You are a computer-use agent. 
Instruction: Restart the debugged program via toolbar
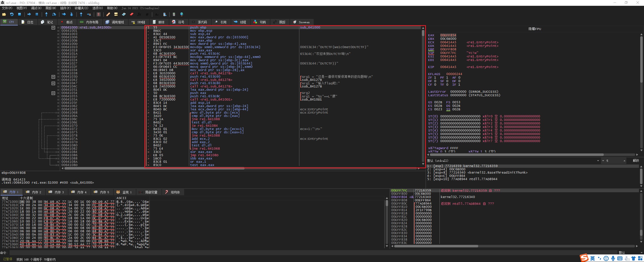[x=12, y=15]
